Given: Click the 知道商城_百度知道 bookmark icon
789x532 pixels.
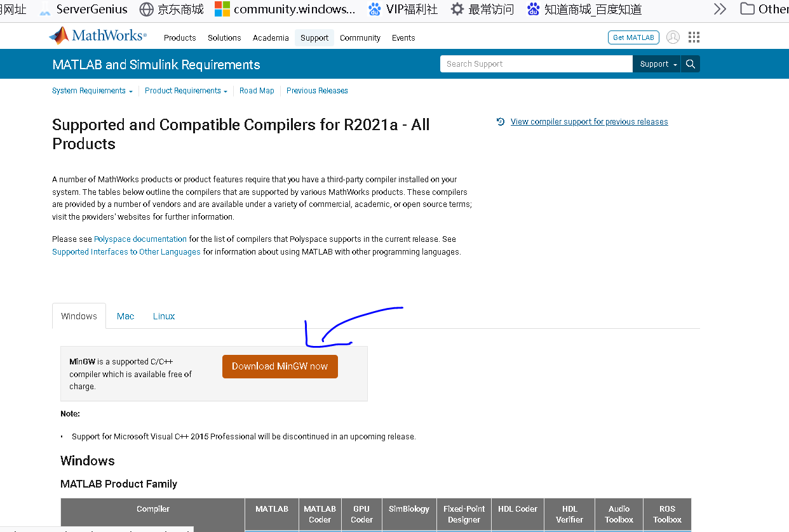Looking at the screenshot, I should pyautogui.click(x=533, y=9).
